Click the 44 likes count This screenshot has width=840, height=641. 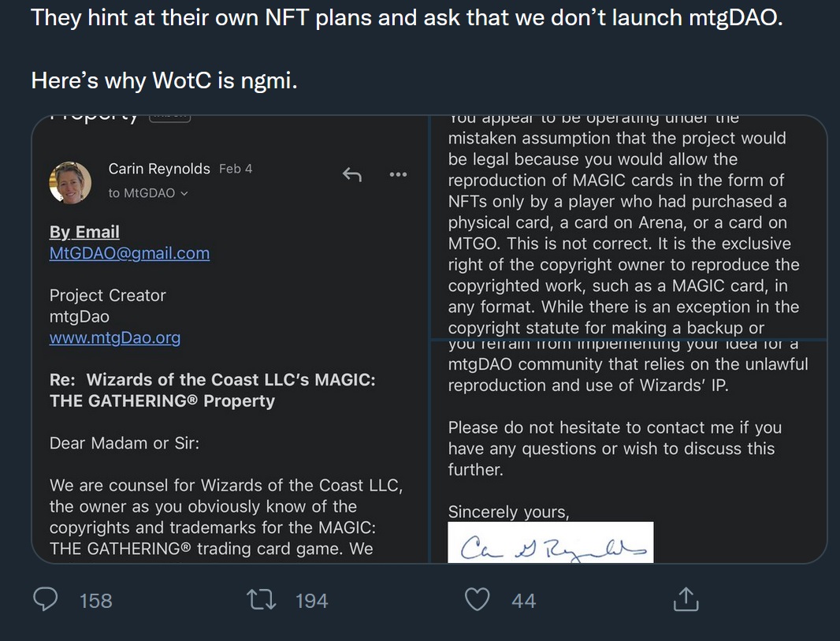point(523,601)
